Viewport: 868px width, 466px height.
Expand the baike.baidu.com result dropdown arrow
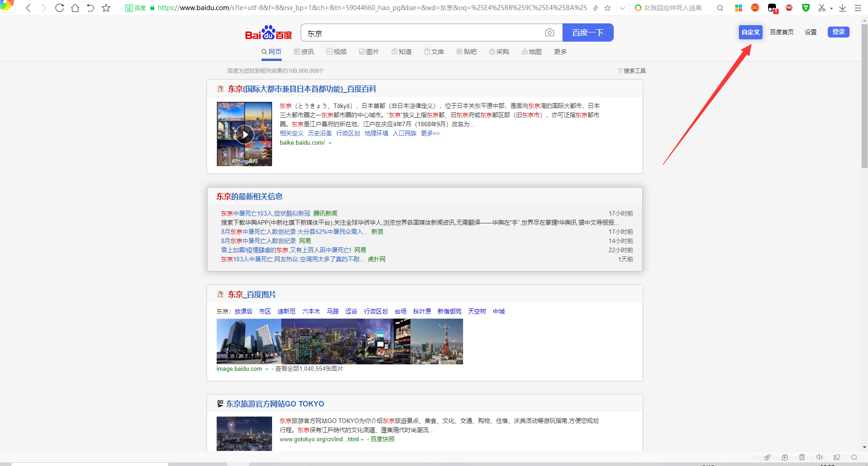pyautogui.click(x=331, y=142)
